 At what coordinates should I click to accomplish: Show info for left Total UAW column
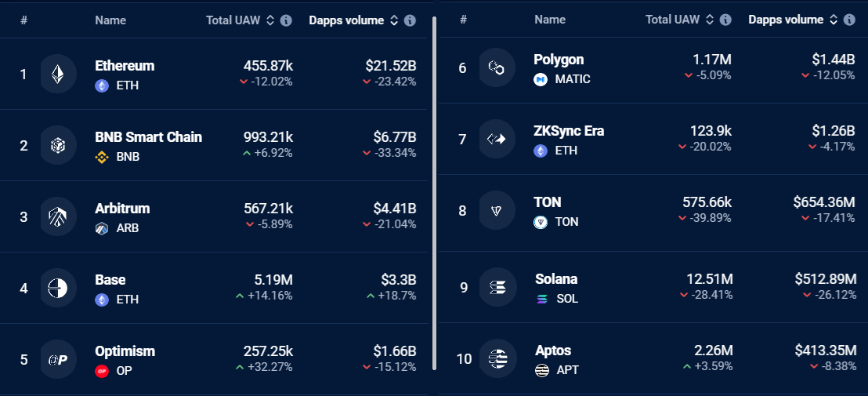[x=286, y=20]
